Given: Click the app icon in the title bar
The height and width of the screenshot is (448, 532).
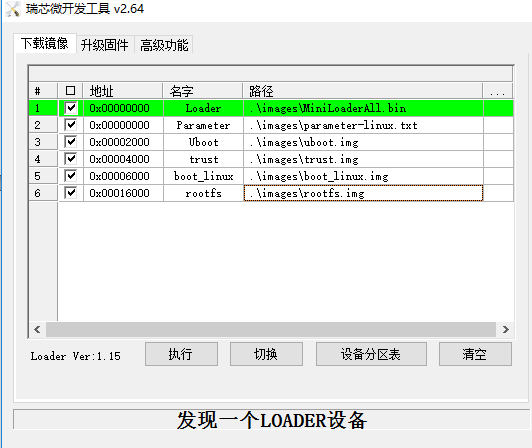Looking at the screenshot, I should 13,9.
